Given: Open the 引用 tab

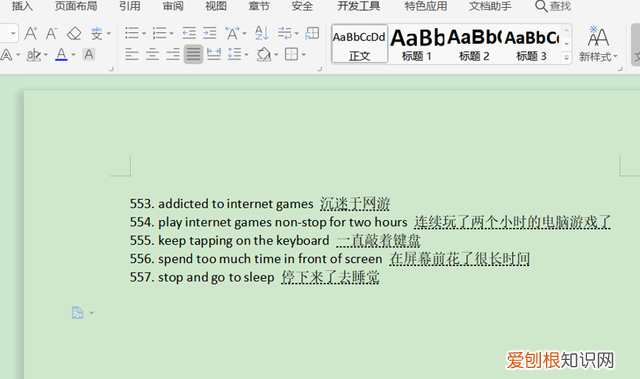Looking at the screenshot, I should [130, 6].
